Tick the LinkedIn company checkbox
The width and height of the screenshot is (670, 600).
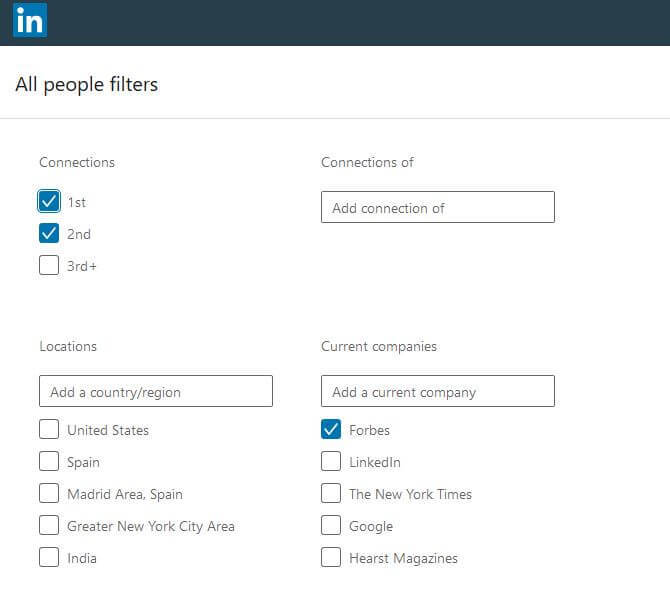click(331, 461)
